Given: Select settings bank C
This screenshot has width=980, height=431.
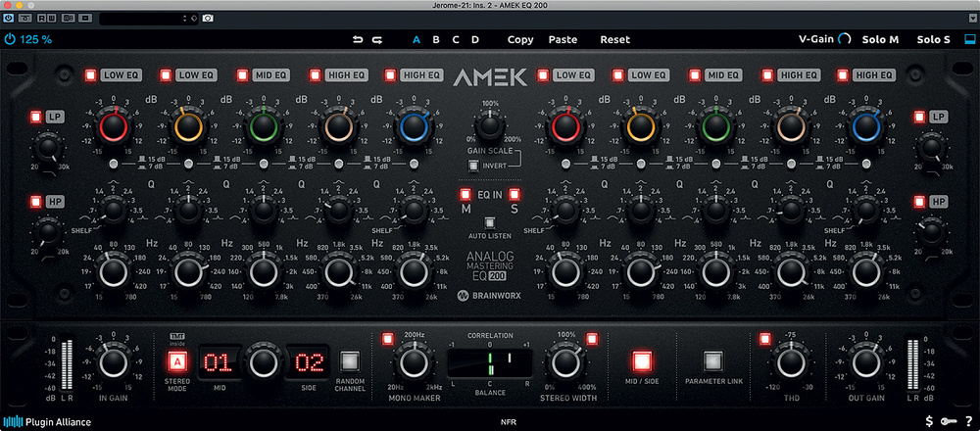Looking at the screenshot, I should [456, 39].
